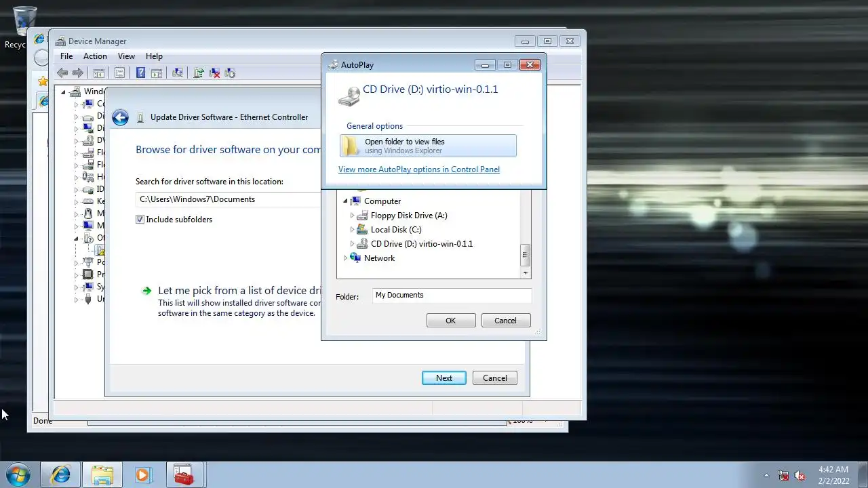The height and width of the screenshot is (488, 868).
Task: Toggle the action pane toolbar icon
Action: tap(156, 73)
